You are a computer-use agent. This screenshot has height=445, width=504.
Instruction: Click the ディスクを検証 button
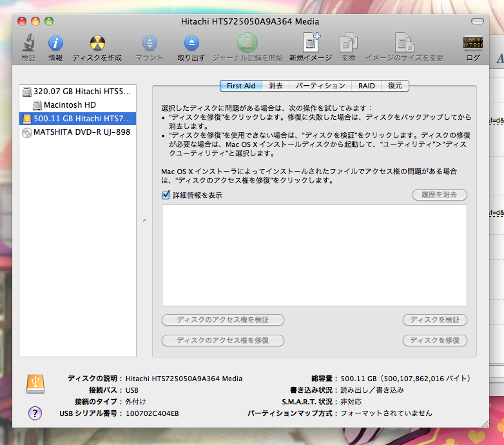click(435, 320)
